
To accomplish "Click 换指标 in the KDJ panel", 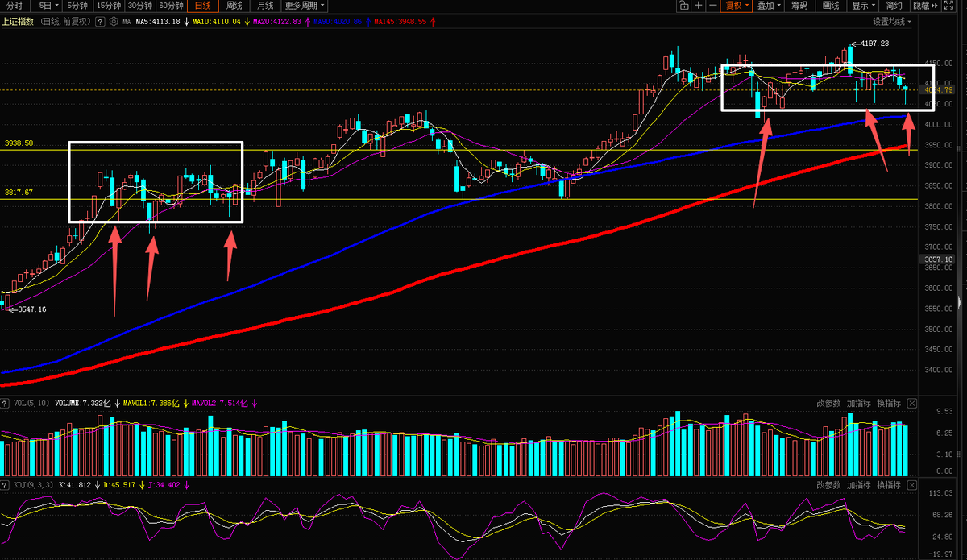I will (889, 485).
